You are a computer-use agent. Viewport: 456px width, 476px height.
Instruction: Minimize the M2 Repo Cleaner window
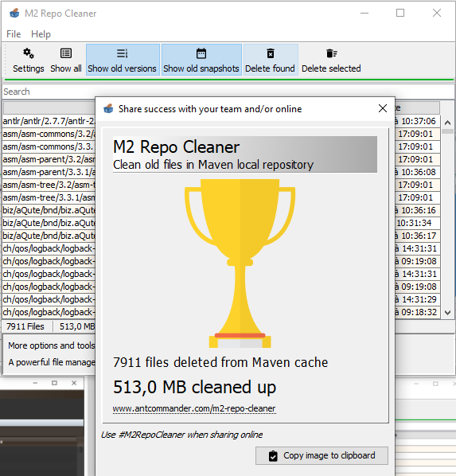(364, 13)
